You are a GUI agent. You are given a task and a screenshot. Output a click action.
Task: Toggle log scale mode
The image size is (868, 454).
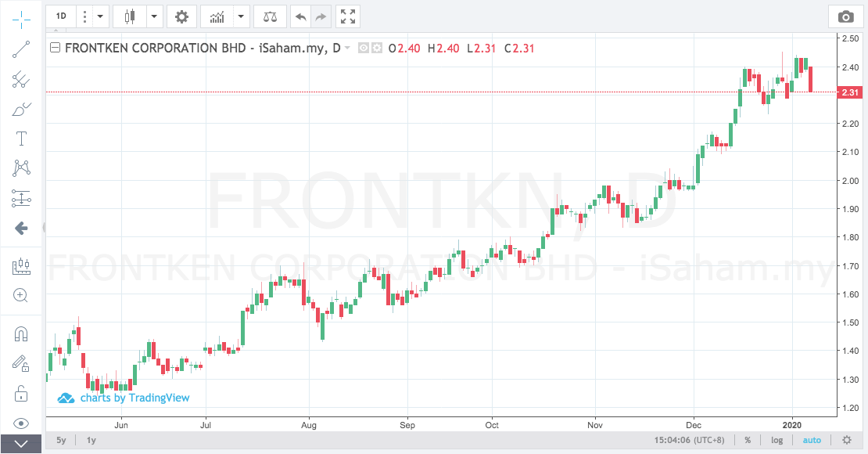pyautogui.click(x=777, y=440)
